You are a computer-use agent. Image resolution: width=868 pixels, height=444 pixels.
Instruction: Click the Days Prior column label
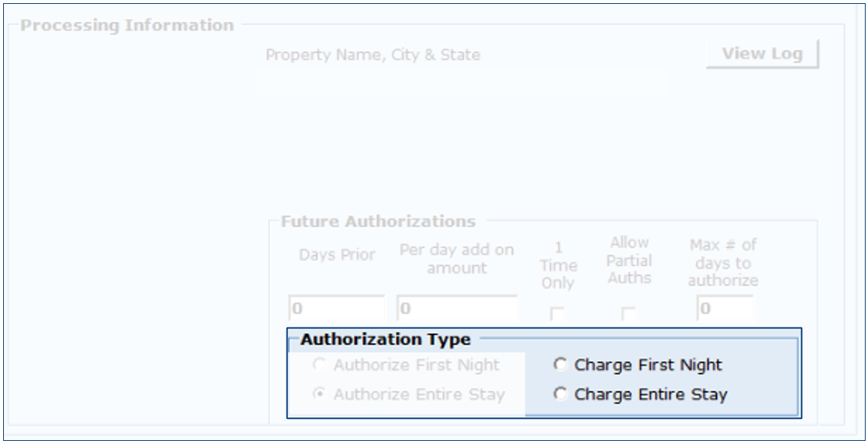(x=337, y=255)
